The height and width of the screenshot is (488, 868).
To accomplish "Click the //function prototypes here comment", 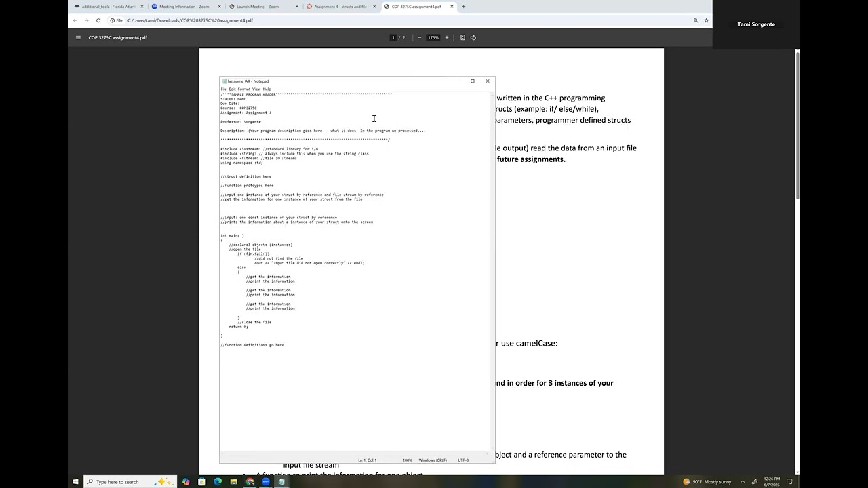I will tap(247, 186).
